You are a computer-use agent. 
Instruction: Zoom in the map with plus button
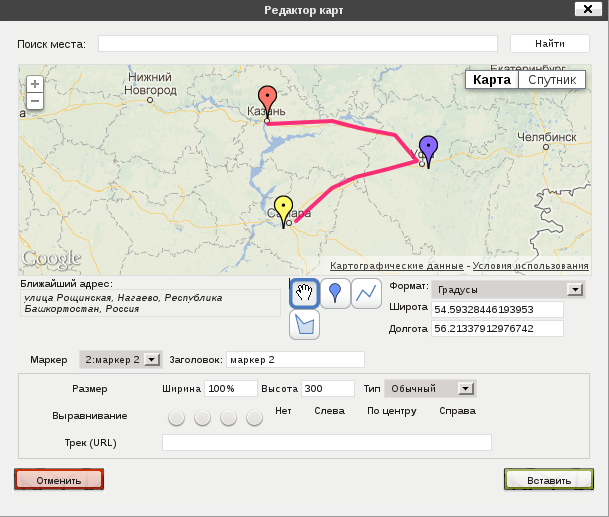[x=35, y=85]
